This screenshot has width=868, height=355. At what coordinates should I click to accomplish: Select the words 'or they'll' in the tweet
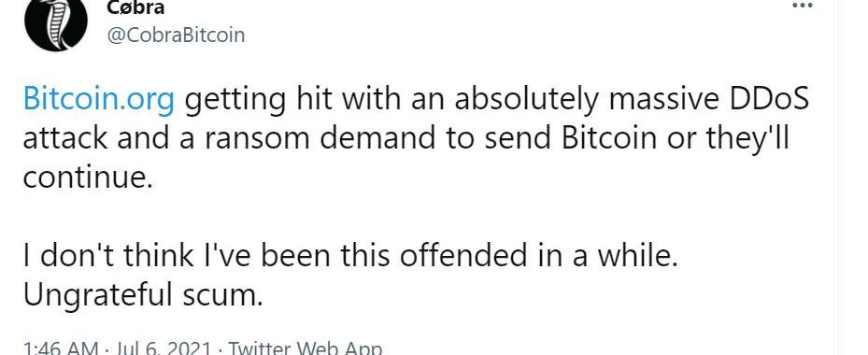[730, 138]
